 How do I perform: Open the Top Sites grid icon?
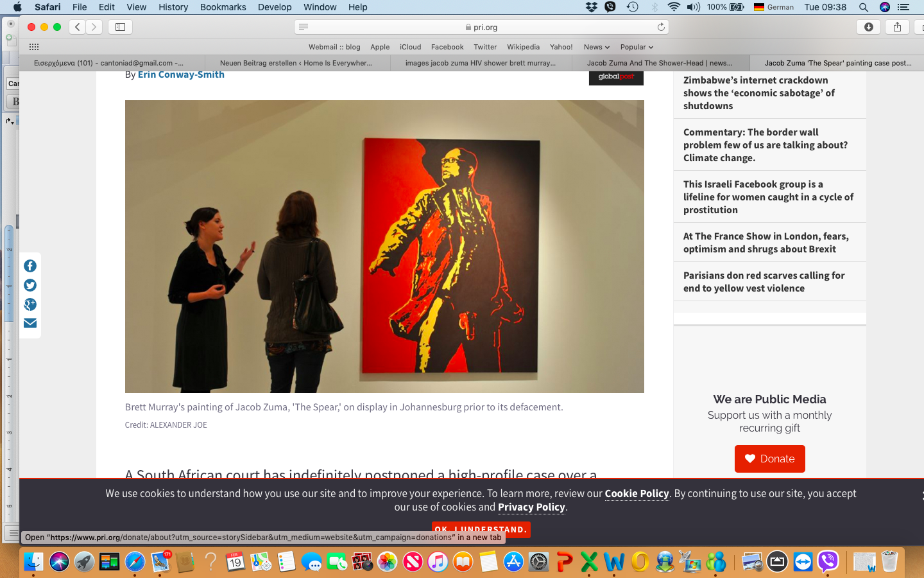coord(34,47)
